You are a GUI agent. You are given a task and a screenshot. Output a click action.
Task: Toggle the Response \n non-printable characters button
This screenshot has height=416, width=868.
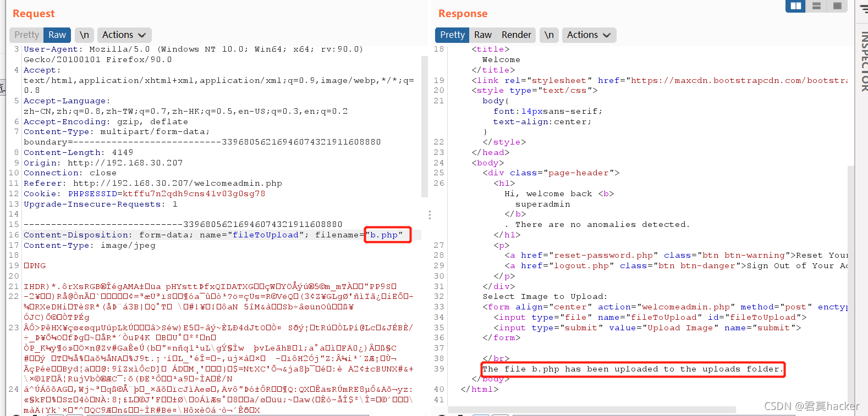click(x=549, y=35)
